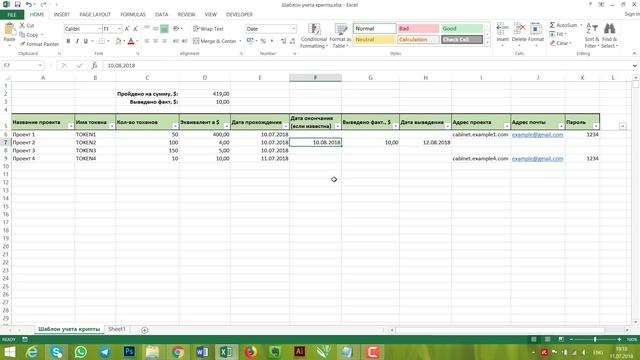Click the Paste icon in Clipboard group

coord(9,30)
